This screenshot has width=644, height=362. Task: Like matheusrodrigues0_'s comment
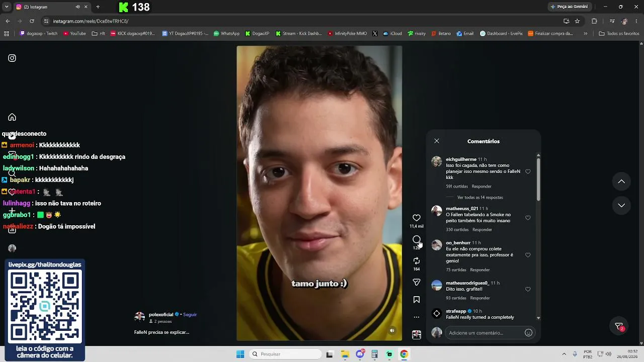(x=528, y=289)
